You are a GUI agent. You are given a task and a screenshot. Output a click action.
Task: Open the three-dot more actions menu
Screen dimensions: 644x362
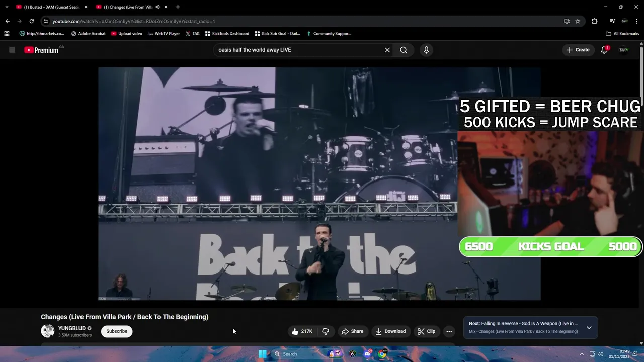[x=449, y=331]
